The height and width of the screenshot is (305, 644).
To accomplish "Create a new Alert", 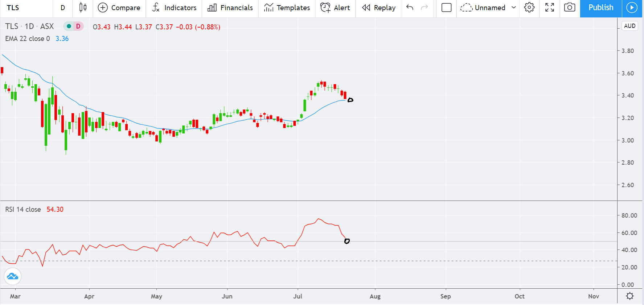I will [335, 8].
